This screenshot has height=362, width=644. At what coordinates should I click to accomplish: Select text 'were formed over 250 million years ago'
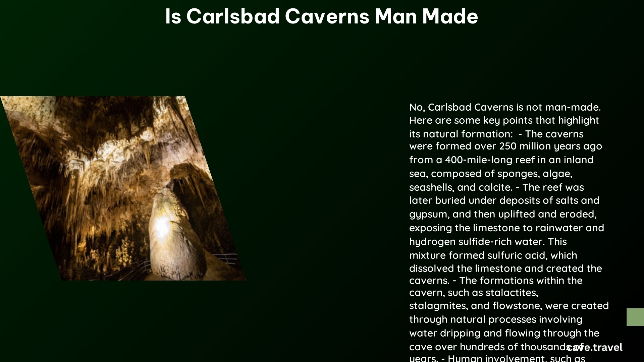[505, 146]
